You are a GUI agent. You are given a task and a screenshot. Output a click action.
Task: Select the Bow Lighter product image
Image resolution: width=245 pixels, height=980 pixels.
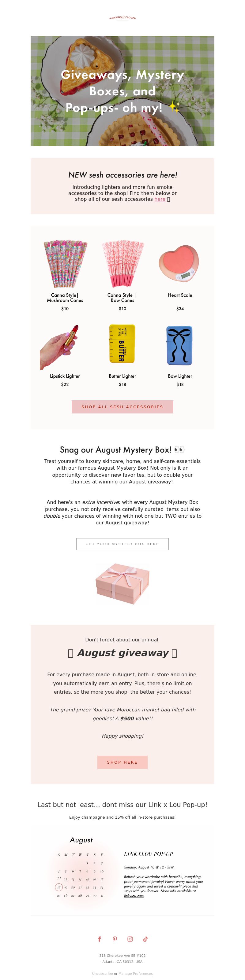coord(180,345)
